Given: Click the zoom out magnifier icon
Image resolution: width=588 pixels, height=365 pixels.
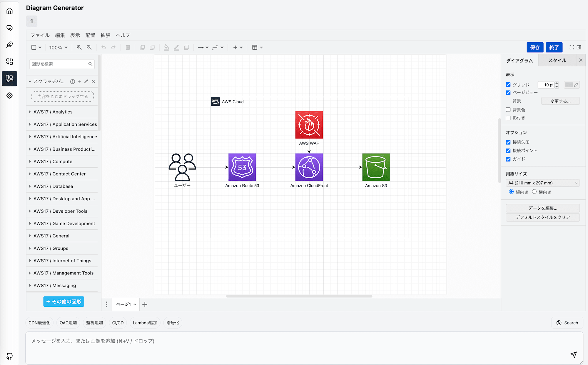Looking at the screenshot, I should coord(89,47).
